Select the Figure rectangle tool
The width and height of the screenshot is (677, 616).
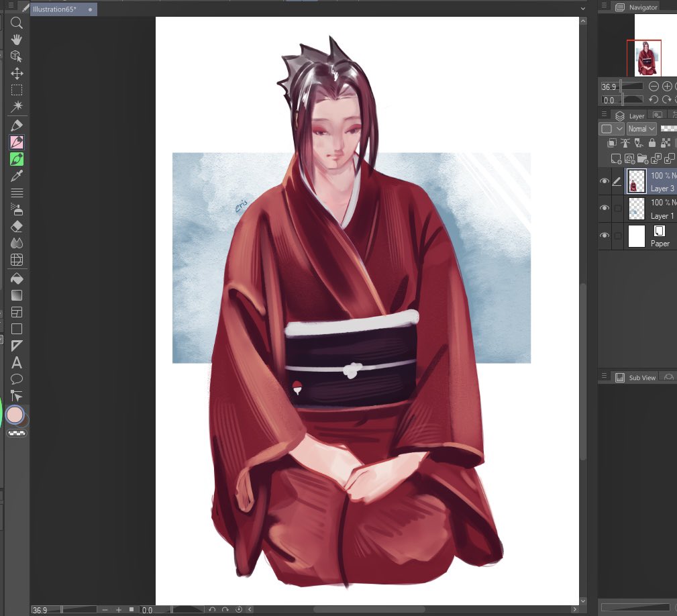point(16,329)
